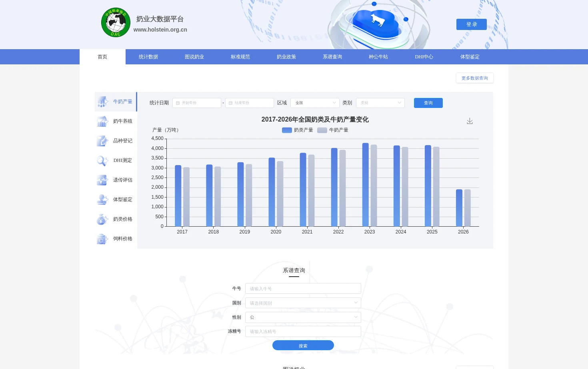Toggle the 牛奶产量 legend series
Image resolution: width=588 pixels, height=369 pixels.
click(x=333, y=130)
